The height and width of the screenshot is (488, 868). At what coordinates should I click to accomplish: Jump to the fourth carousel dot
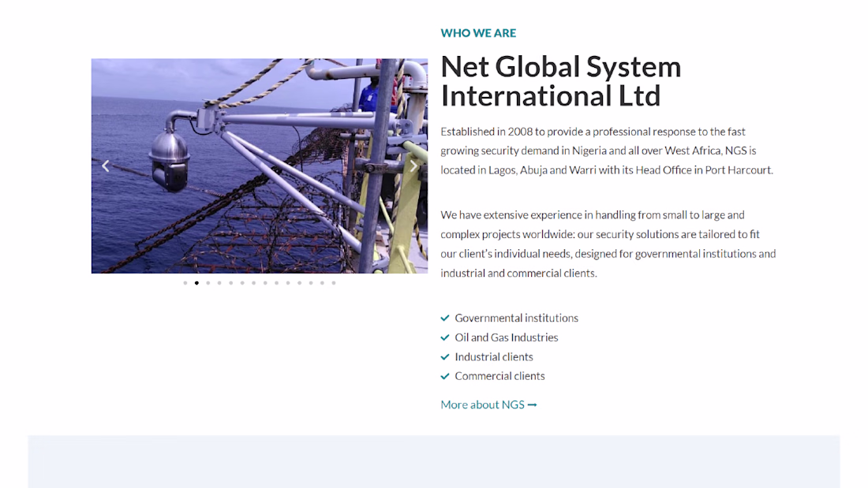[x=220, y=283]
